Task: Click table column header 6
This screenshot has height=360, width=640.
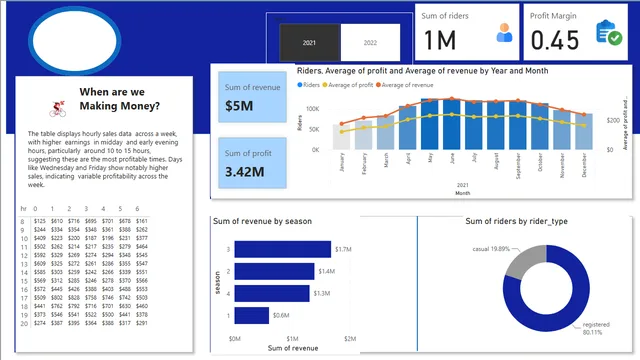Action: click(138, 209)
